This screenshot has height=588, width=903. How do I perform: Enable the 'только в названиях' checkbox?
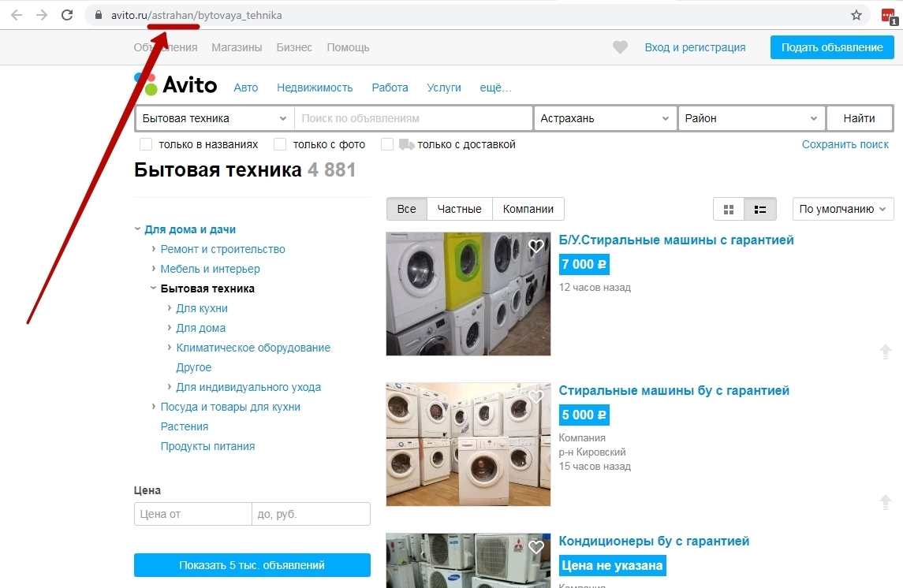(x=145, y=144)
